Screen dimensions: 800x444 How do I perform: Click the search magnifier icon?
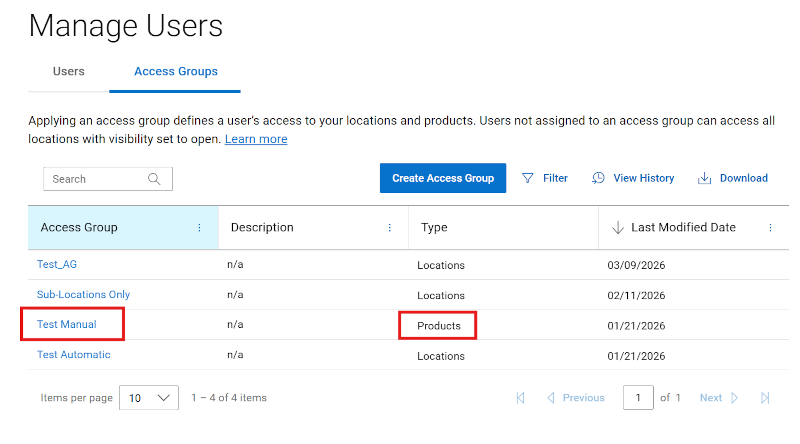click(154, 179)
